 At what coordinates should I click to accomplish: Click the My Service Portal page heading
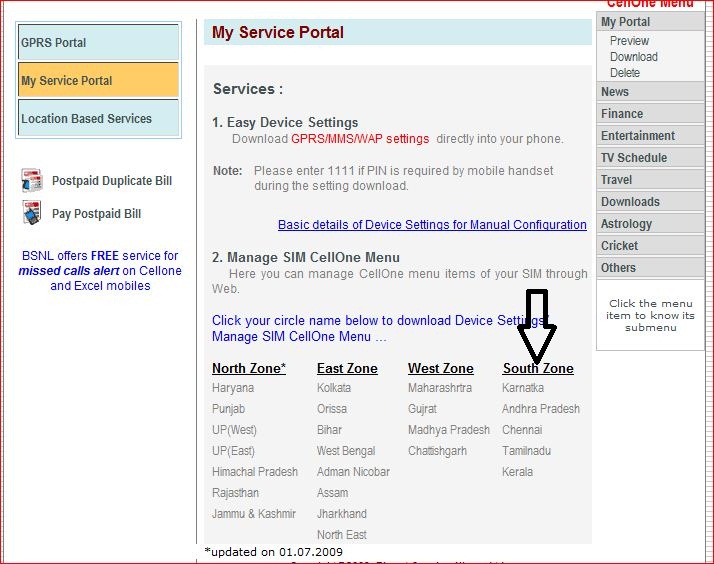(278, 32)
